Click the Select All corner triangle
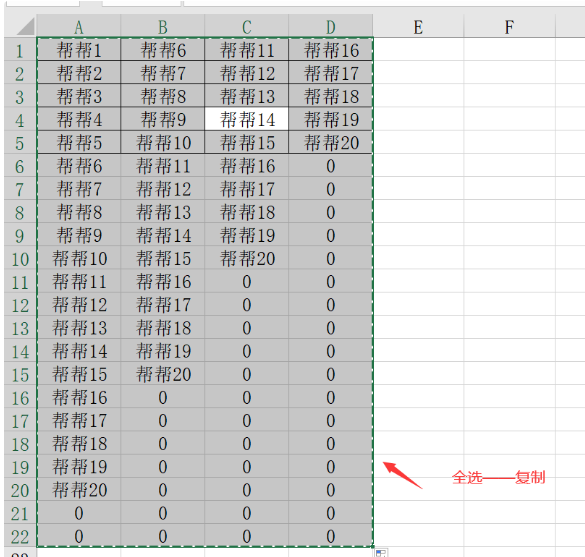This screenshot has height=557, width=585. tap(25, 26)
